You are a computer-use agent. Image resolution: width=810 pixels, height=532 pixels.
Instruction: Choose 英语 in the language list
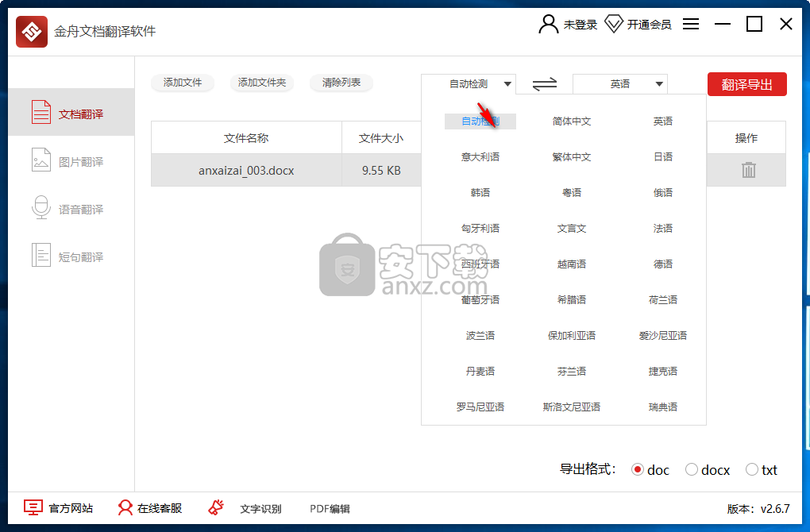663,121
